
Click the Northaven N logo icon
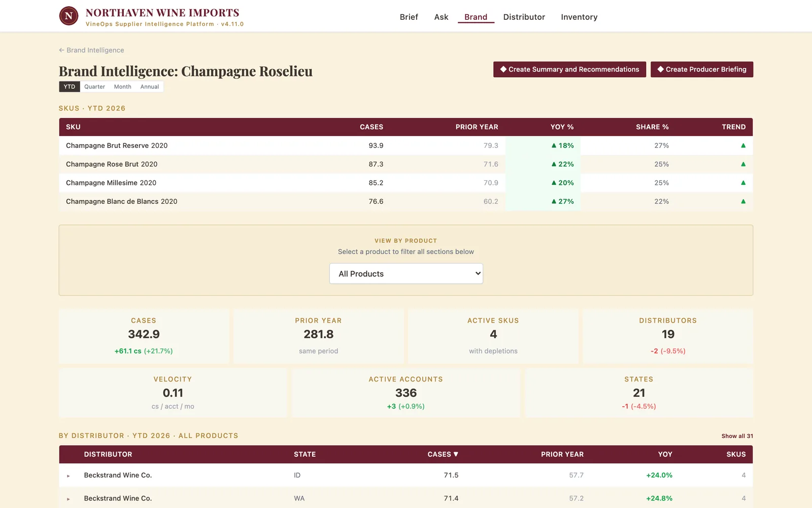pos(69,16)
